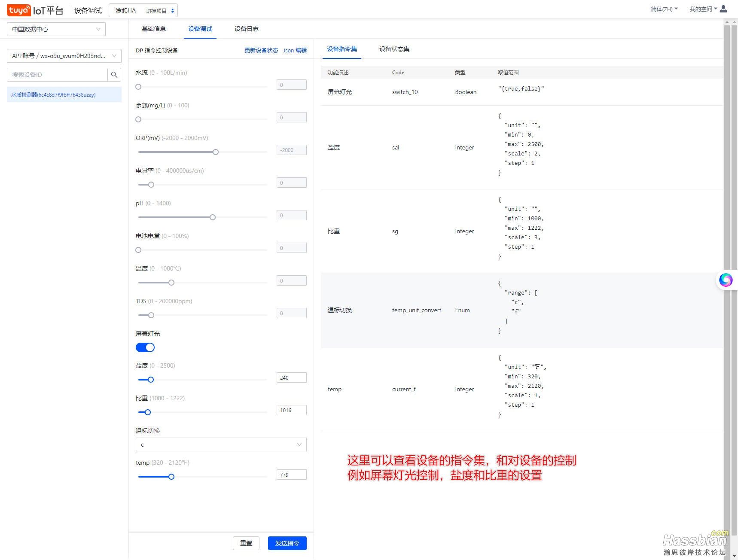Image resolution: width=738 pixels, height=560 pixels.
Task: Open the 设备日志 tab
Action: click(x=247, y=29)
